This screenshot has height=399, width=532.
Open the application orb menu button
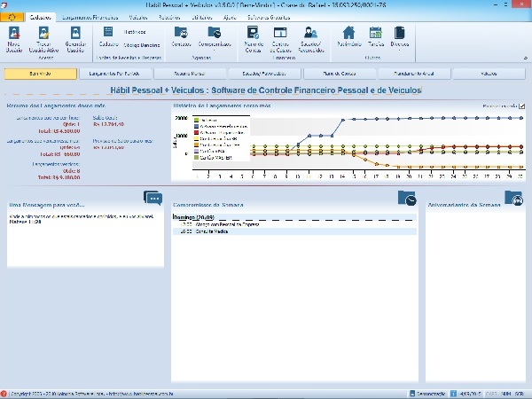pyautogui.click(x=12, y=17)
